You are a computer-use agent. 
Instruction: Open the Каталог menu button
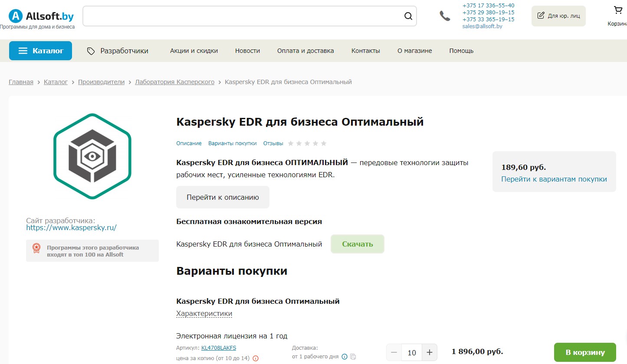(41, 51)
